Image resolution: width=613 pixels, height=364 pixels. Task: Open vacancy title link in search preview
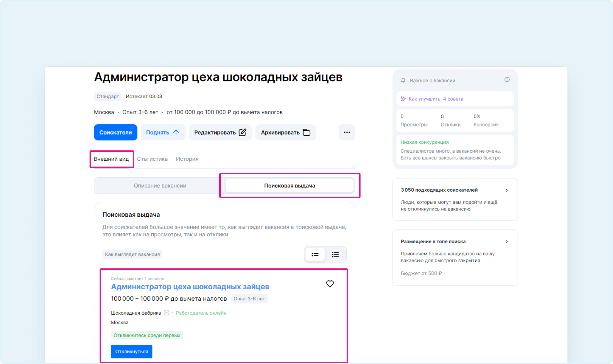[190, 287]
